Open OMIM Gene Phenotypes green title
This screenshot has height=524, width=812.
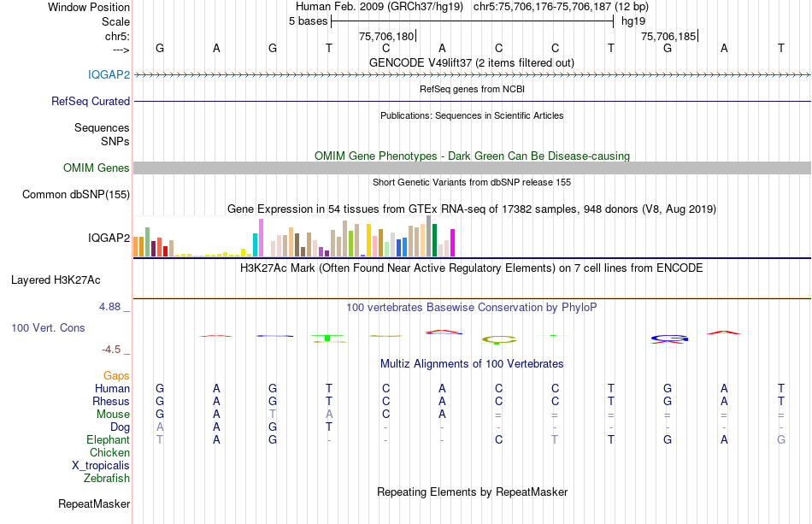[x=472, y=156]
